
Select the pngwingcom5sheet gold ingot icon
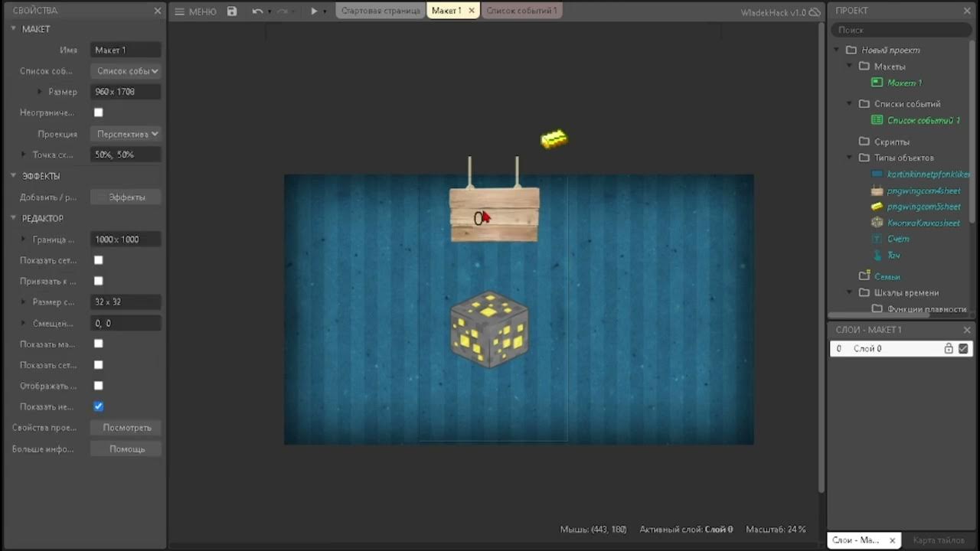click(x=877, y=207)
